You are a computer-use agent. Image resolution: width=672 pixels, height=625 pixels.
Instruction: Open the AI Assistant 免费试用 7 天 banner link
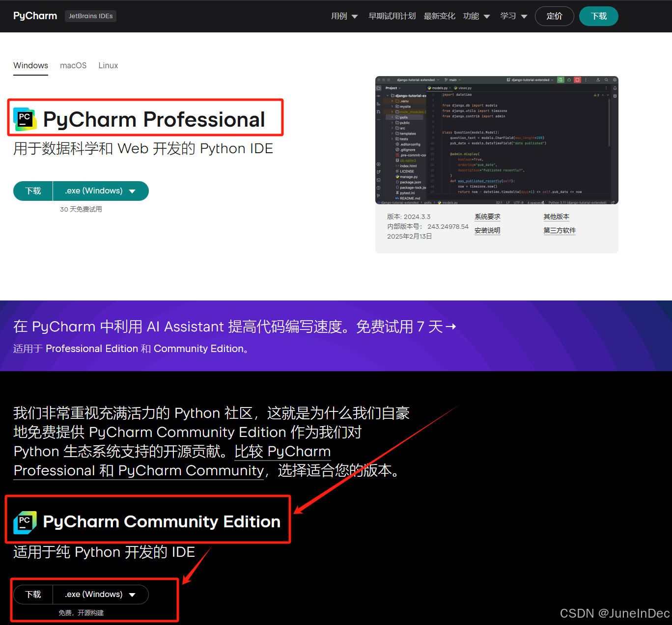tap(235, 326)
